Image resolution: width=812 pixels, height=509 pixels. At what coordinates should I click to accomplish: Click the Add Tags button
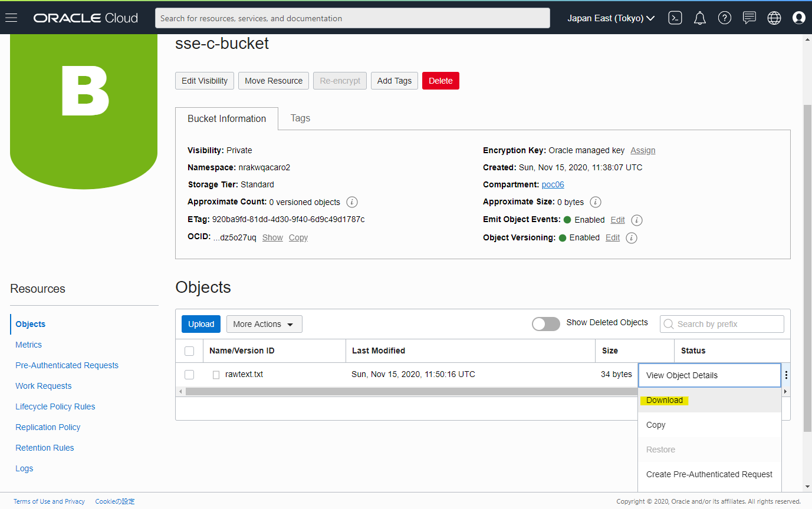pos(395,81)
